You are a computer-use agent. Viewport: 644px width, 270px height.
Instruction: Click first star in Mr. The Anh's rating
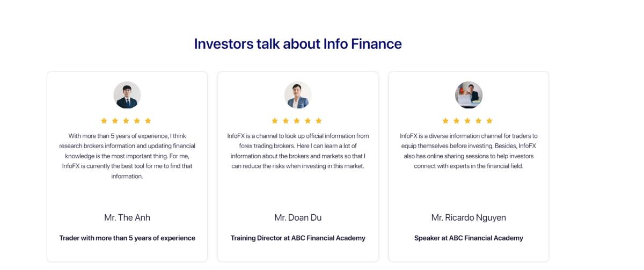tap(104, 121)
